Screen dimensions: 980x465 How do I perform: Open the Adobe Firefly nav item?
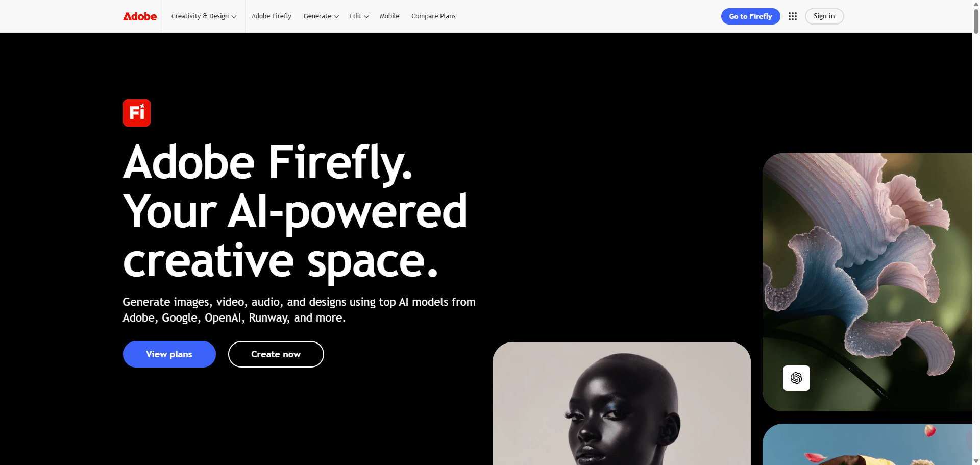pos(272,16)
